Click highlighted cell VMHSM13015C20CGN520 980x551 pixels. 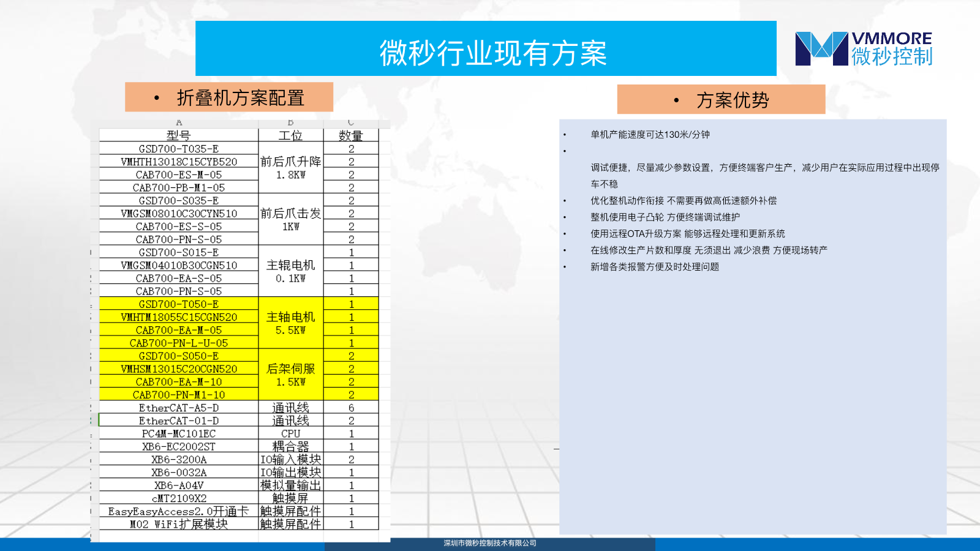179,369
